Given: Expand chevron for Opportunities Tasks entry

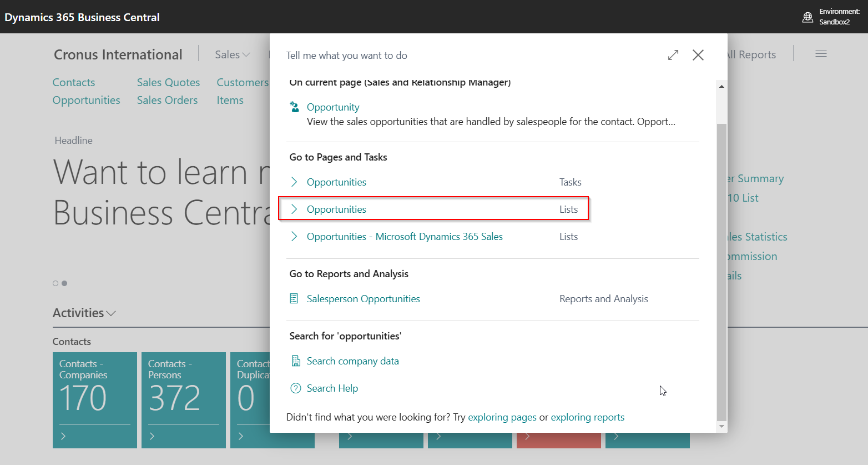Looking at the screenshot, I should coord(294,182).
